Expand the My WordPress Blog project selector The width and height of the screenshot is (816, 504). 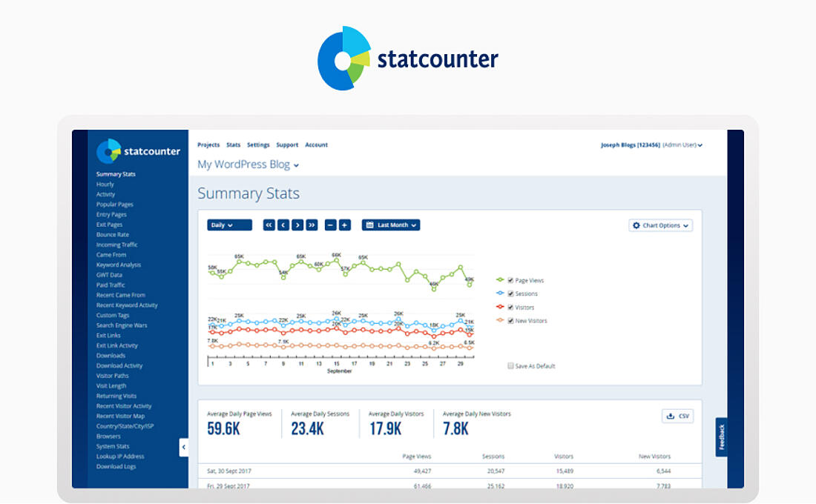[249, 165]
